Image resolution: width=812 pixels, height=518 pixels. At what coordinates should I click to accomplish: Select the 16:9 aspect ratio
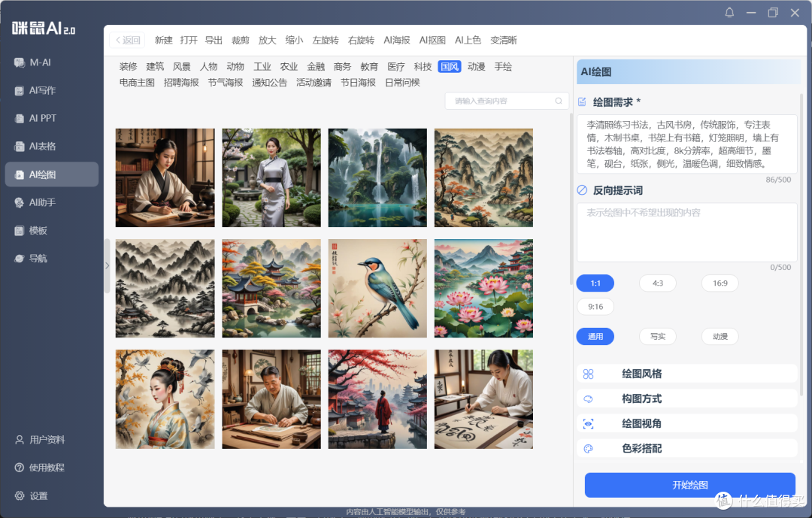720,283
